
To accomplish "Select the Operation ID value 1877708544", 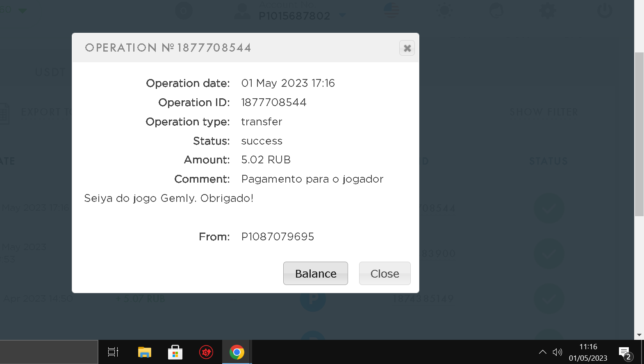I will click(x=273, y=102).
